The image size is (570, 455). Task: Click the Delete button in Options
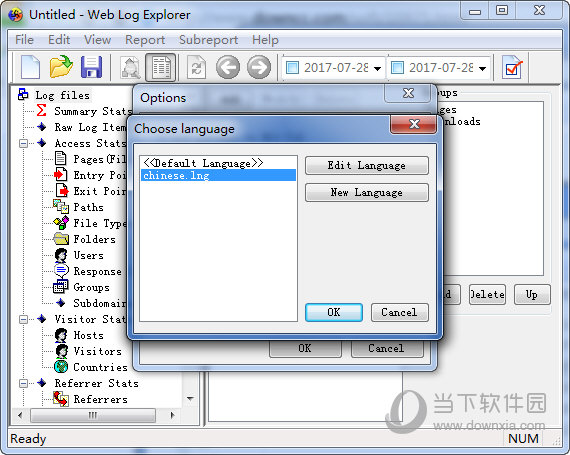(487, 294)
